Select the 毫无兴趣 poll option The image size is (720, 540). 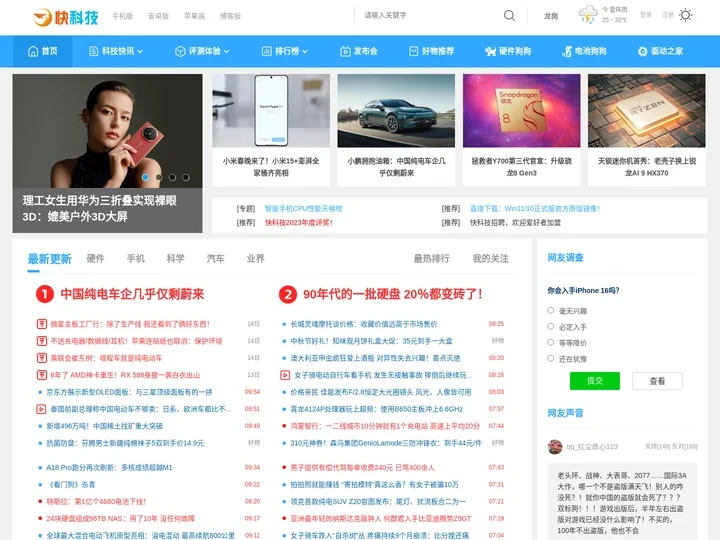click(x=551, y=311)
